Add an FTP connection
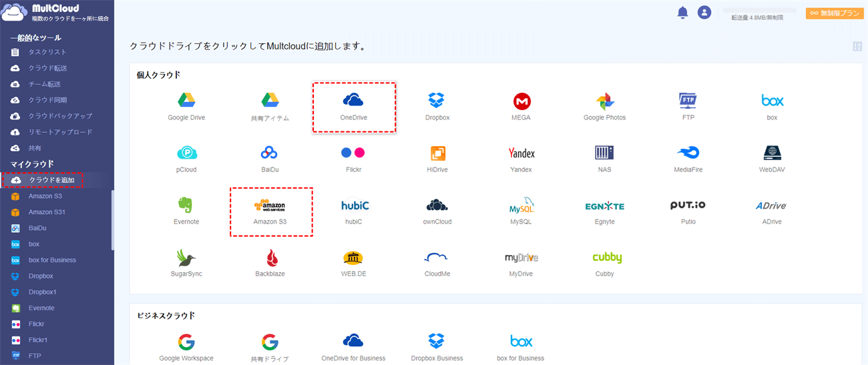 688,107
